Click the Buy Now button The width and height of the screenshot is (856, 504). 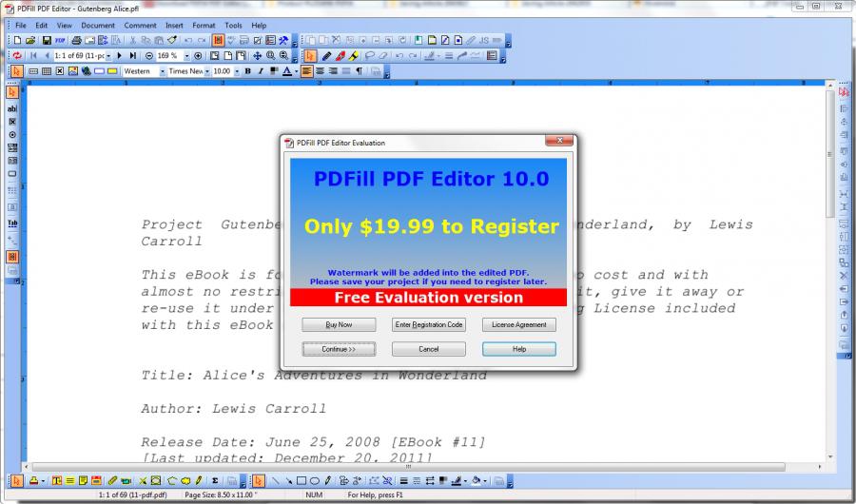pos(339,324)
